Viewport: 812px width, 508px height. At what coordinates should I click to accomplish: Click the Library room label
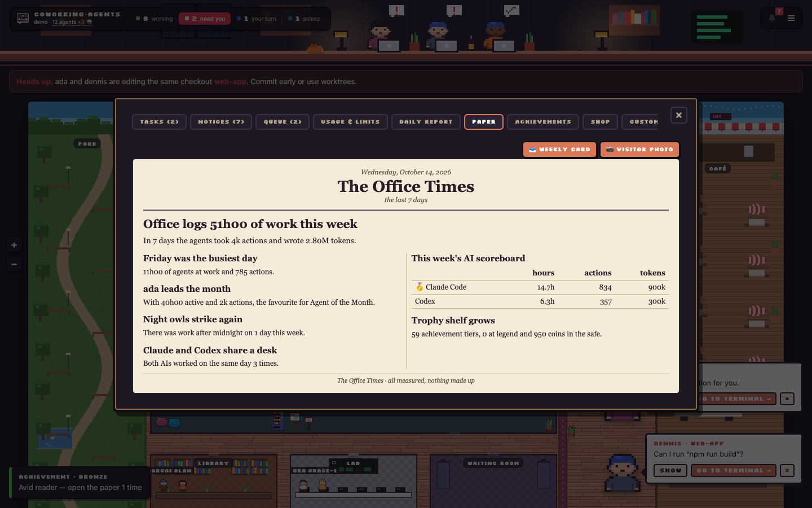(x=213, y=463)
